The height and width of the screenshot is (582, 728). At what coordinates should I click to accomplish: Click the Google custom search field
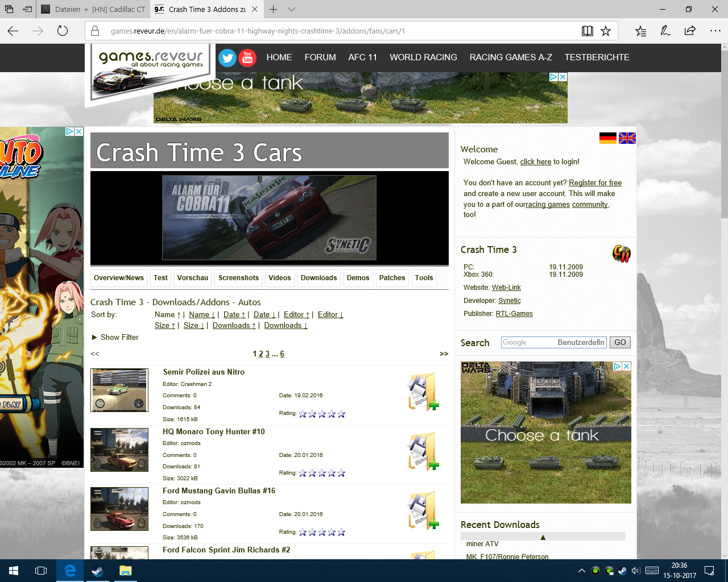(x=554, y=342)
